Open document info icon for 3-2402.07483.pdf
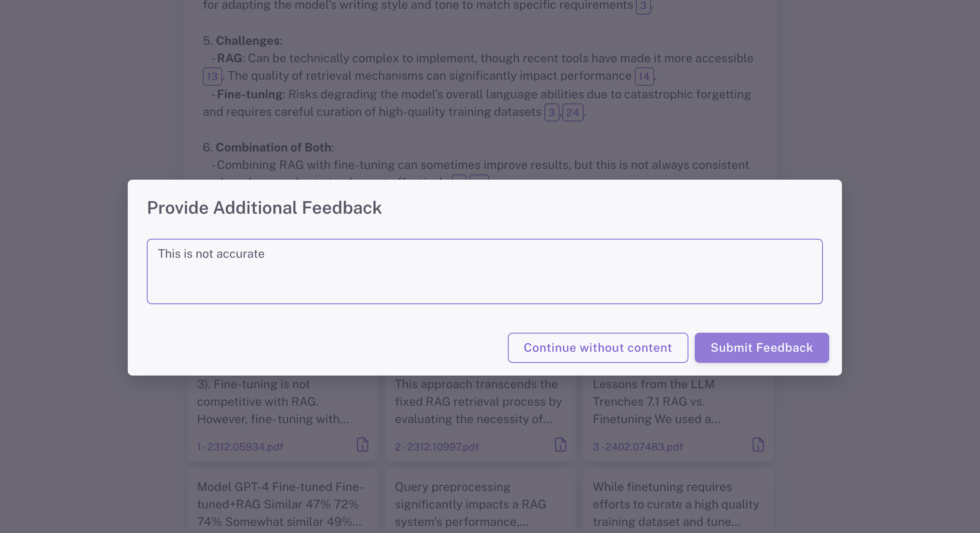 pos(758,445)
